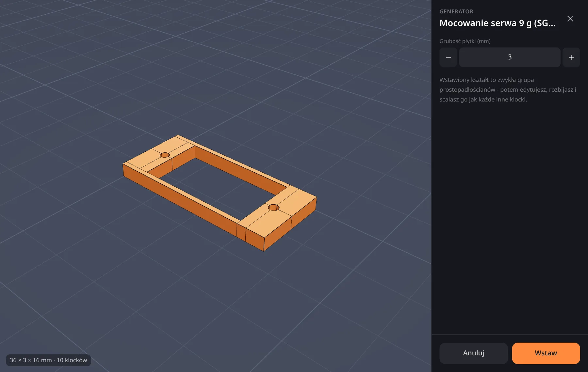Screen dimensions: 588x372
Task: Click the plate thickness value field
Action: (510, 57)
